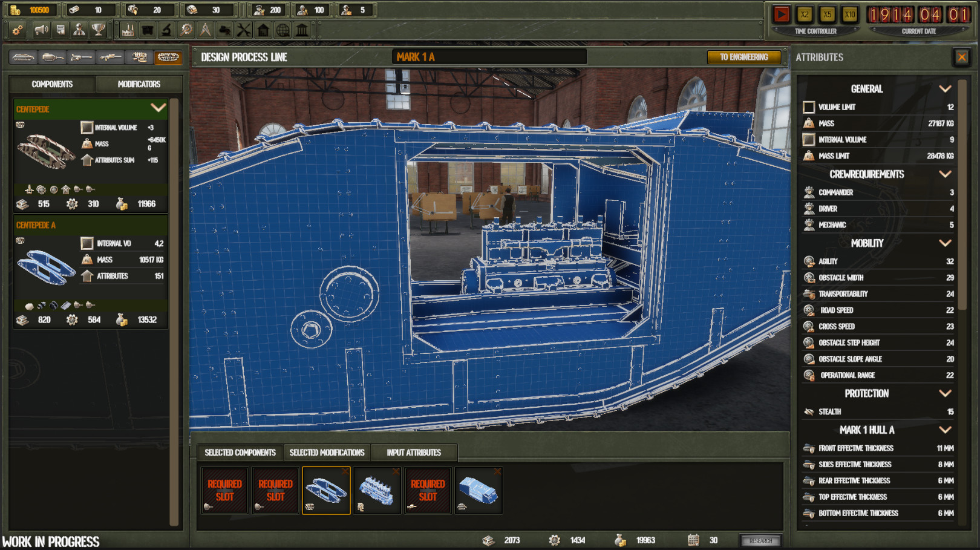The image size is (980, 550).
Task: Switch to the Modificators tab
Action: (x=139, y=84)
